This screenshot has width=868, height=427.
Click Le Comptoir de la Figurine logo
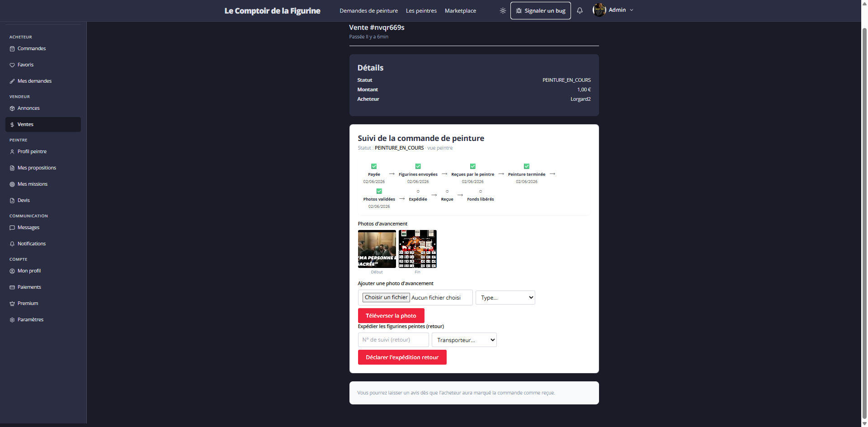(x=273, y=11)
